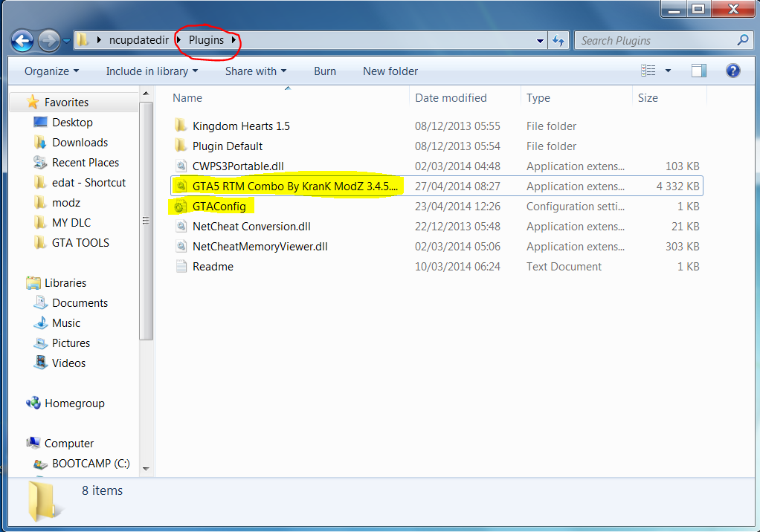Click the Kingdom Hearts 1.5 folder name
760x532 pixels.
pyautogui.click(x=241, y=126)
